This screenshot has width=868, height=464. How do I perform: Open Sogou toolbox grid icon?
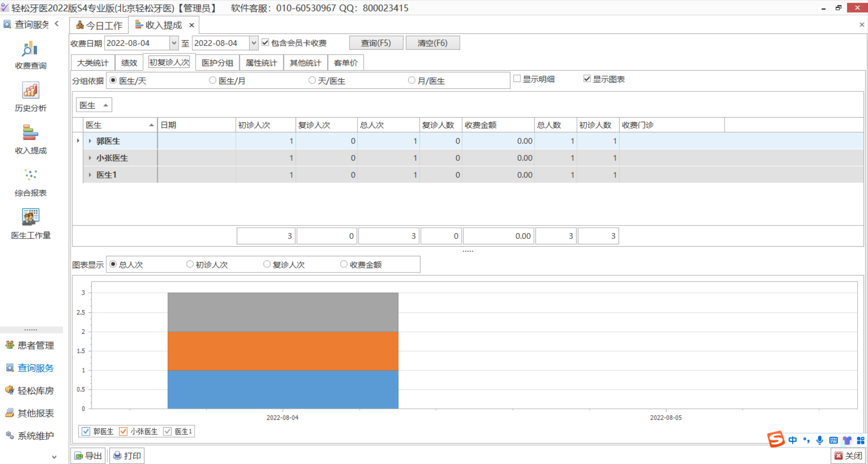(x=860, y=440)
